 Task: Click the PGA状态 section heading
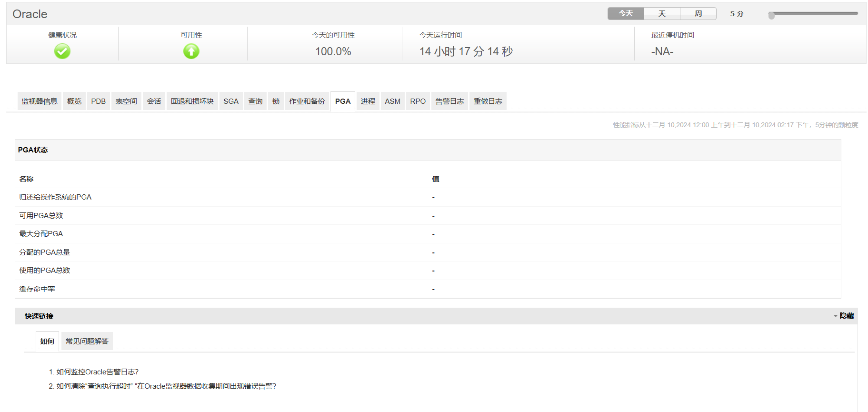tap(33, 150)
